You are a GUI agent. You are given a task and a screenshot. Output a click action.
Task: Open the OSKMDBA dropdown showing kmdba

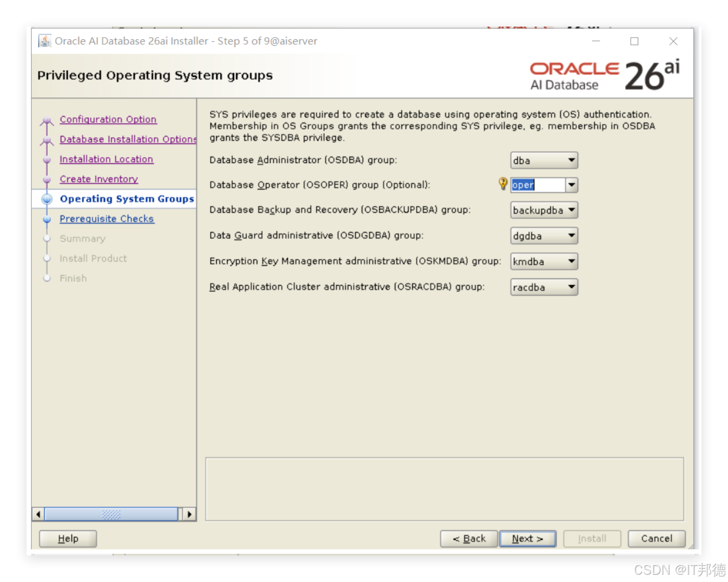[544, 261]
